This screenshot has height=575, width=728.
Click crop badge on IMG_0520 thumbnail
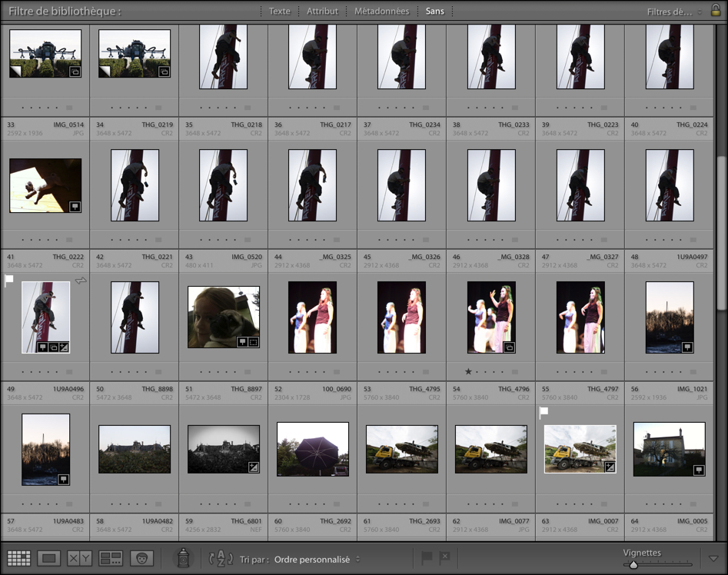(x=253, y=342)
